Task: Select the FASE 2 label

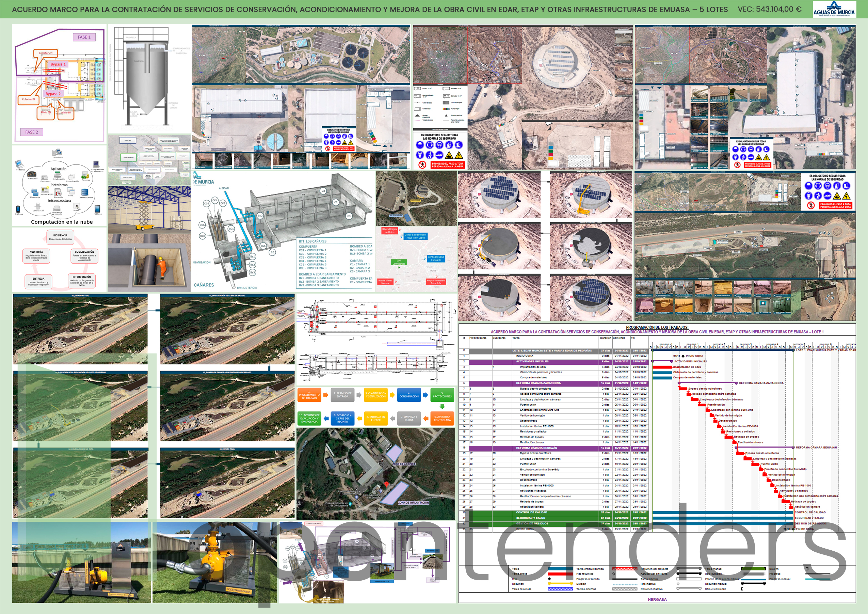Action: point(32,132)
